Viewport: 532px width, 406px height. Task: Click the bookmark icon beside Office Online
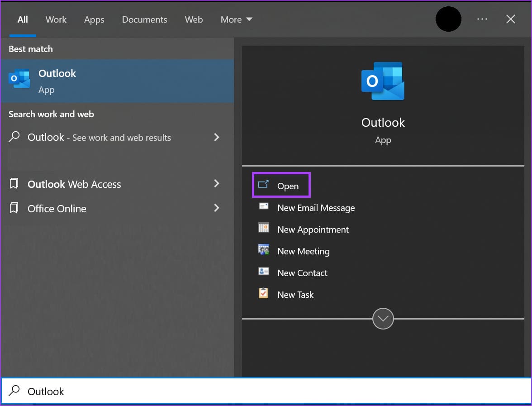tap(14, 208)
